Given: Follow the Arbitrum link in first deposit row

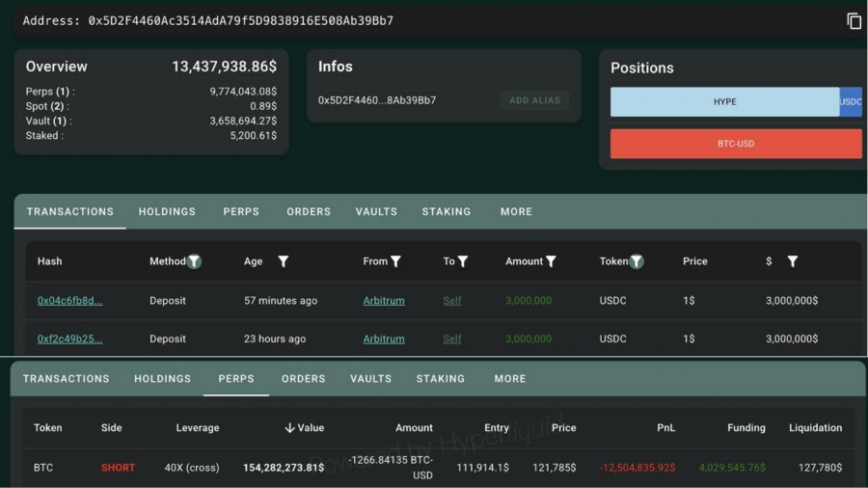Looking at the screenshot, I should tap(384, 301).
